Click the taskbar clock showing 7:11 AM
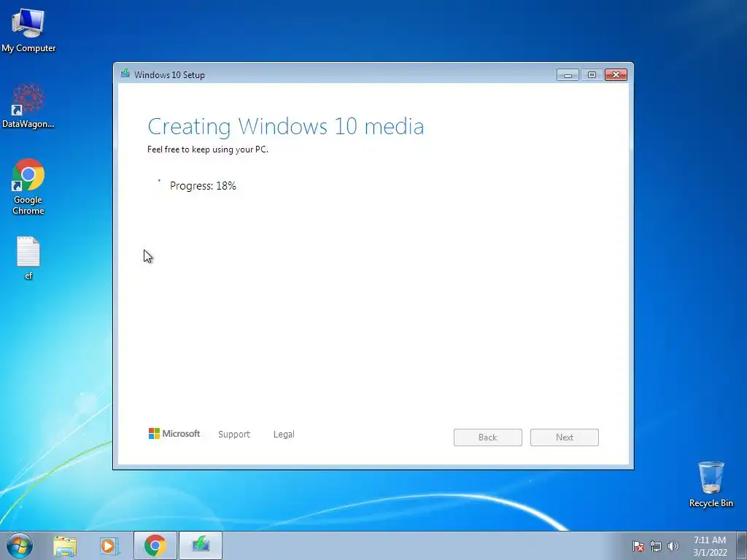 coord(710,546)
